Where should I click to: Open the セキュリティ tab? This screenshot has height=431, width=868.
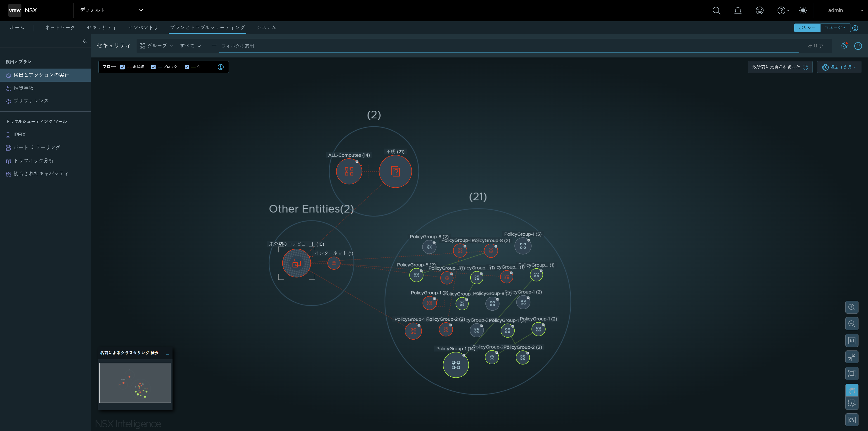pos(102,27)
